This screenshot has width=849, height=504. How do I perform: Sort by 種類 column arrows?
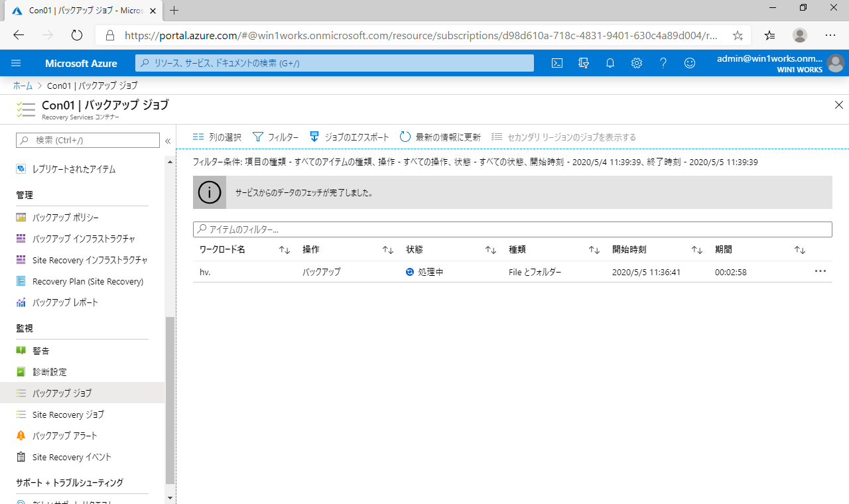point(594,250)
